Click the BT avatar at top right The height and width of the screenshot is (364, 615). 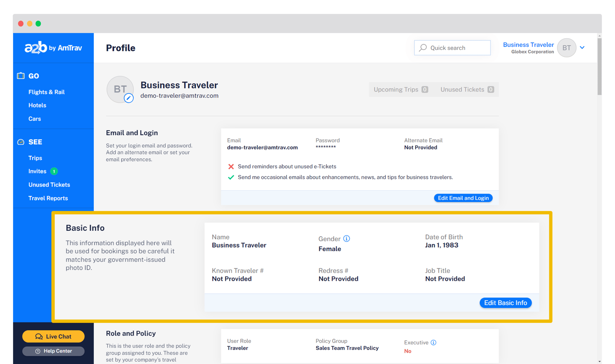pyautogui.click(x=566, y=48)
